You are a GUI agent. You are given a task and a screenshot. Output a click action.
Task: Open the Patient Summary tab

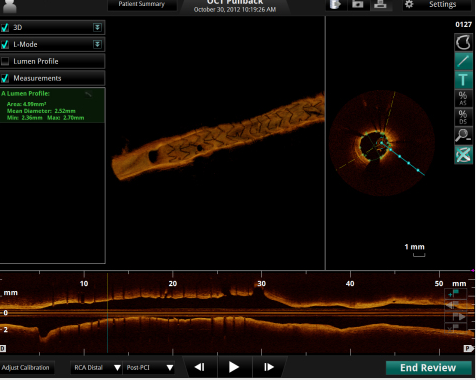pos(142,5)
